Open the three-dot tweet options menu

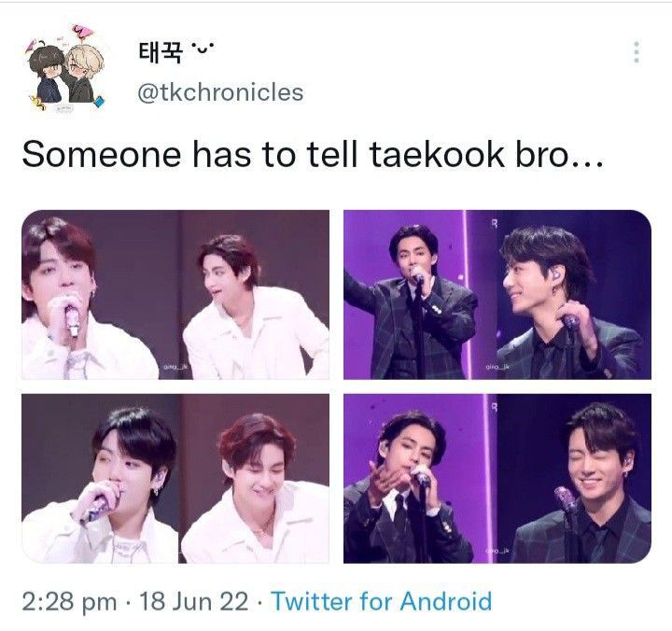[637, 52]
